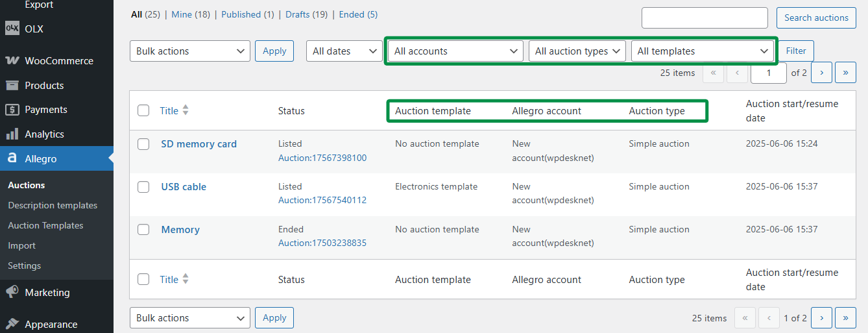Click the '25 items' count at bottom

click(x=710, y=318)
